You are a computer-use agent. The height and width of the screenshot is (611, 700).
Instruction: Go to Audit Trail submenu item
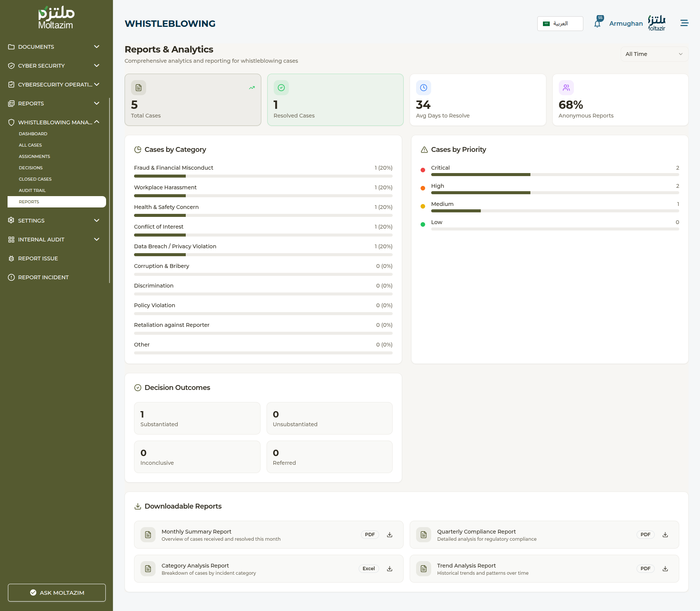point(32,190)
